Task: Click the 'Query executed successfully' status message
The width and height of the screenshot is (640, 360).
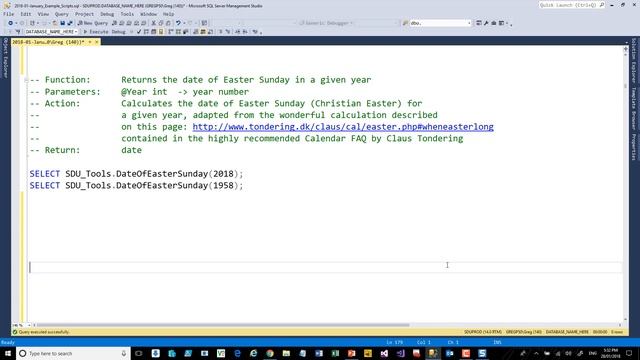Action: pos(44,332)
